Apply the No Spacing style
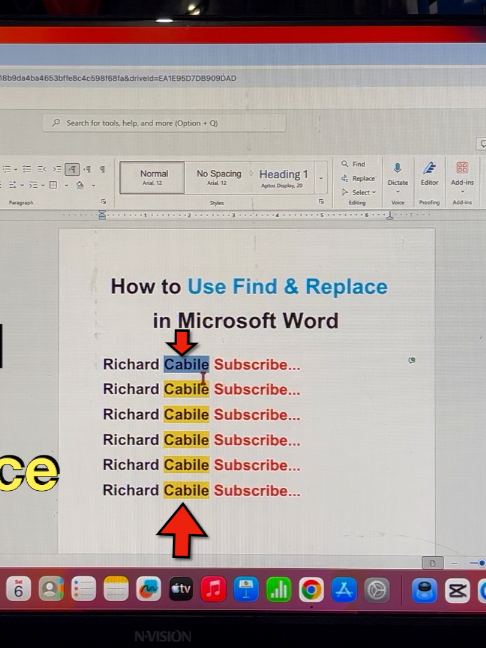Viewport: 486px width, 648px height. (218, 178)
